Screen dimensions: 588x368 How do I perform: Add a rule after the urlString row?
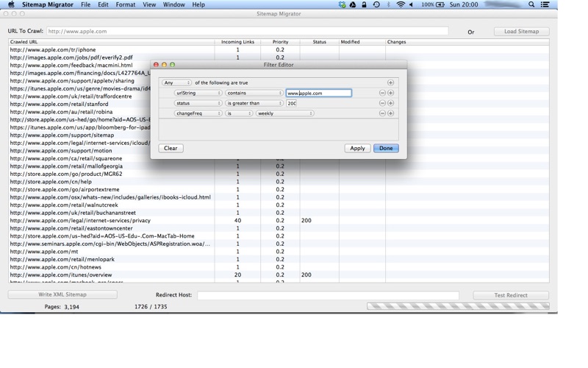[x=390, y=93]
